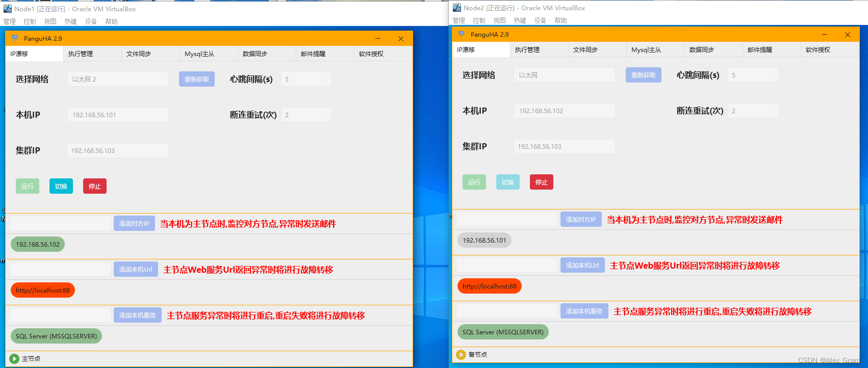
Task: Switch to 执行管理 tab in Node1
Action: tap(92, 54)
